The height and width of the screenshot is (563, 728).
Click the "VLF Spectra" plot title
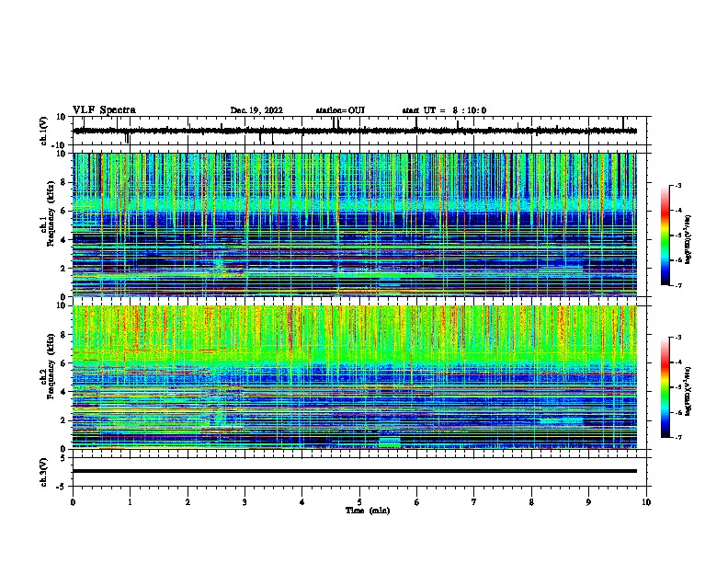pos(104,110)
